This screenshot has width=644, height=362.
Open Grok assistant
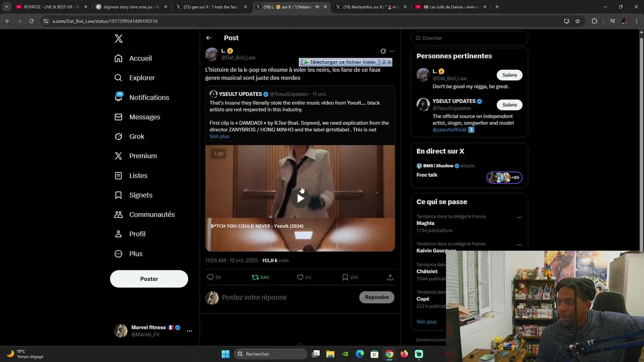click(x=129, y=137)
